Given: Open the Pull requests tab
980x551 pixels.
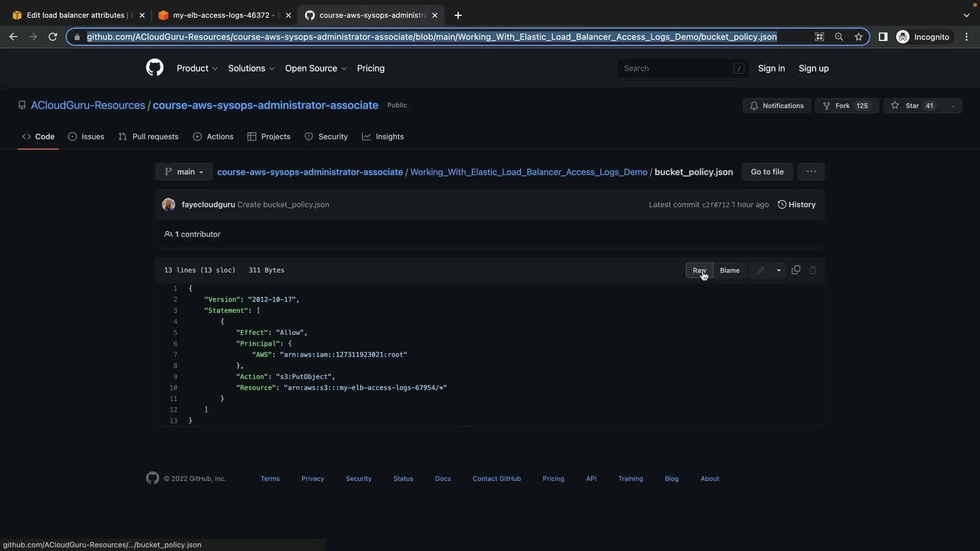Looking at the screenshot, I should coord(149,137).
